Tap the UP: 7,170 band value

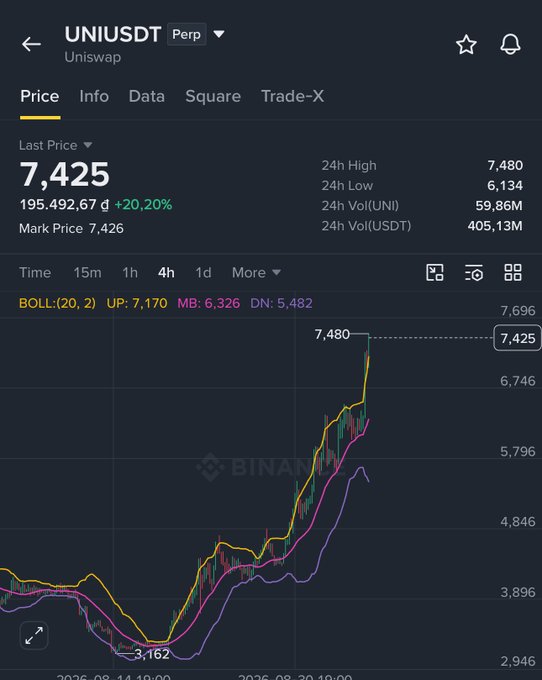coord(137,303)
